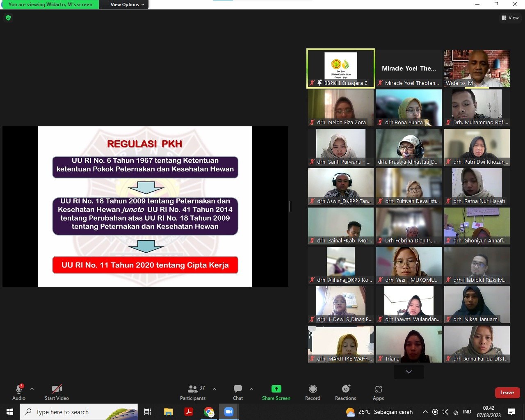Click the Share Screen icon
The width and height of the screenshot is (525, 420).
(x=276, y=389)
